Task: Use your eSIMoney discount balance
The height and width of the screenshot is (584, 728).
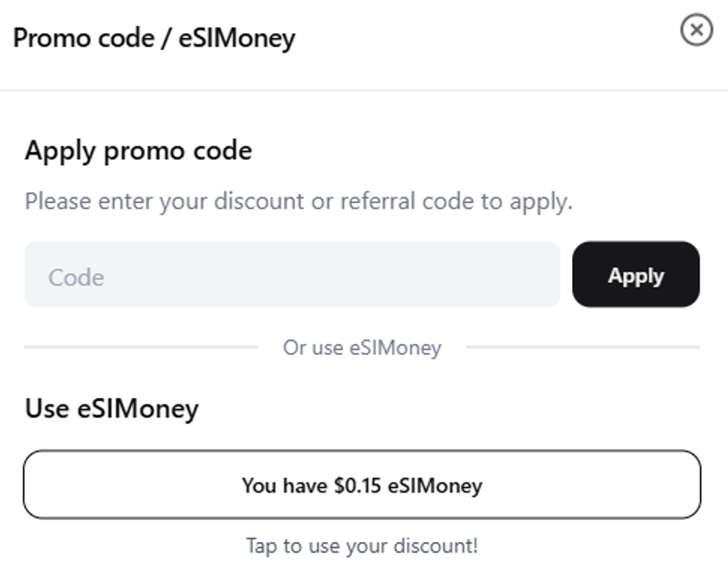Action: (x=362, y=485)
